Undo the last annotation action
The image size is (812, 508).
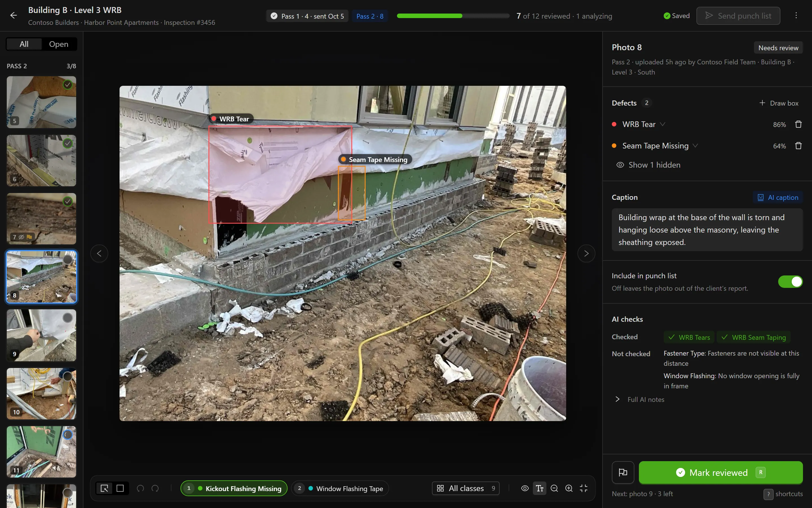[140, 488]
